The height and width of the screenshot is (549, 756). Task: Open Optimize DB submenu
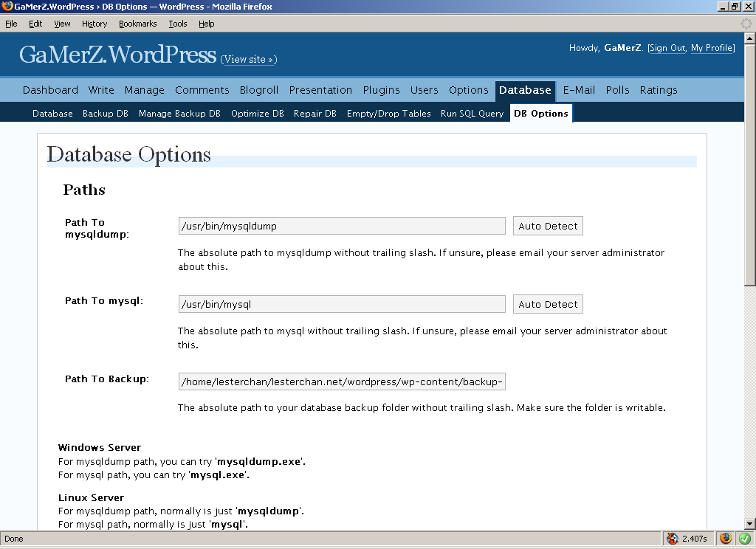coord(258,114)
